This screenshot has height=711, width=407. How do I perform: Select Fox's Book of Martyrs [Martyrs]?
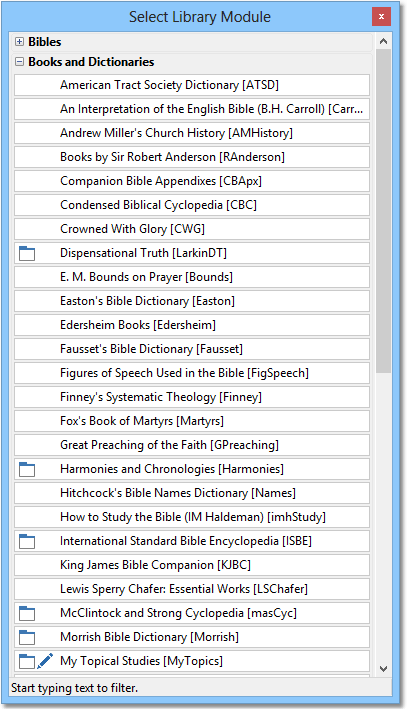[192, 421]
